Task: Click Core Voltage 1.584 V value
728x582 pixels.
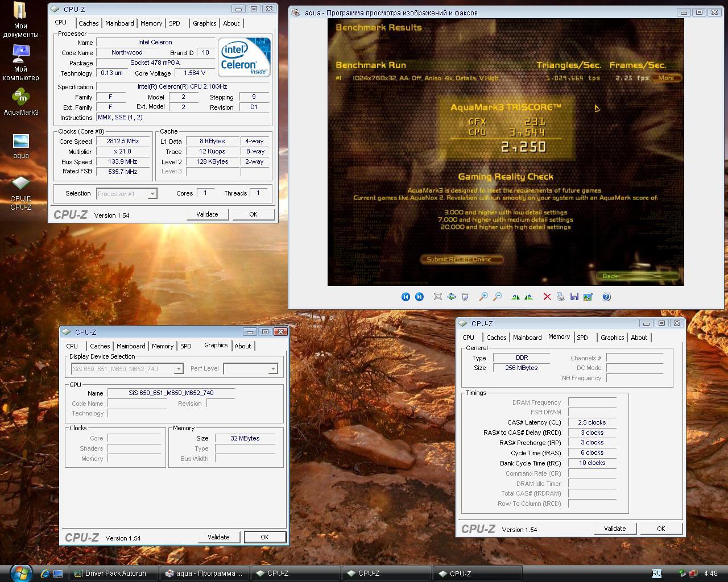Action: (195, 73)
